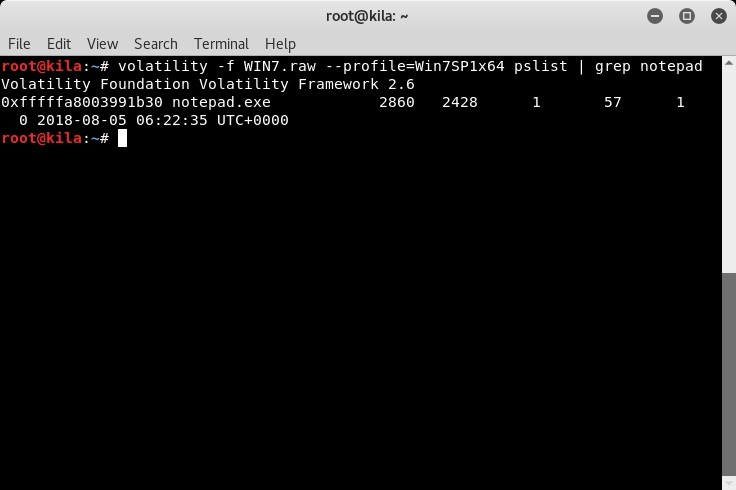Viewport: 736px width, 490px height.
Task: Click the scrollbar down arrow
Action: click(729, 483)
